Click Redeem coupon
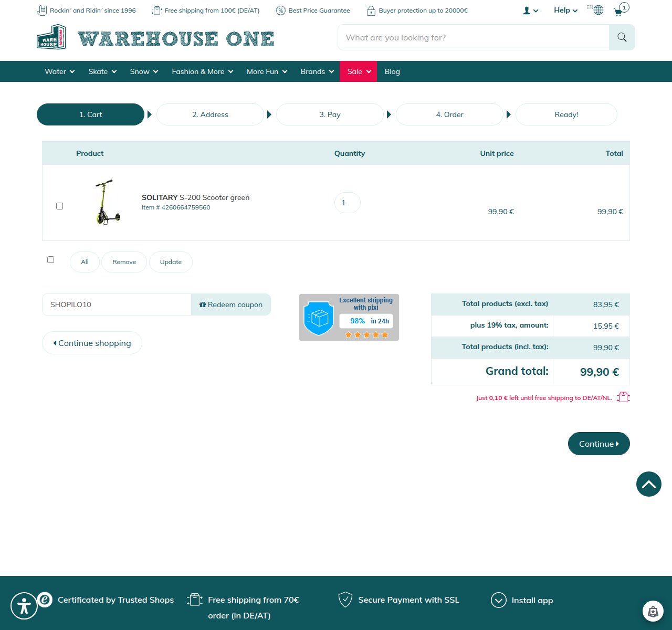This screenshot has width=672, height=630. (231, 304)
